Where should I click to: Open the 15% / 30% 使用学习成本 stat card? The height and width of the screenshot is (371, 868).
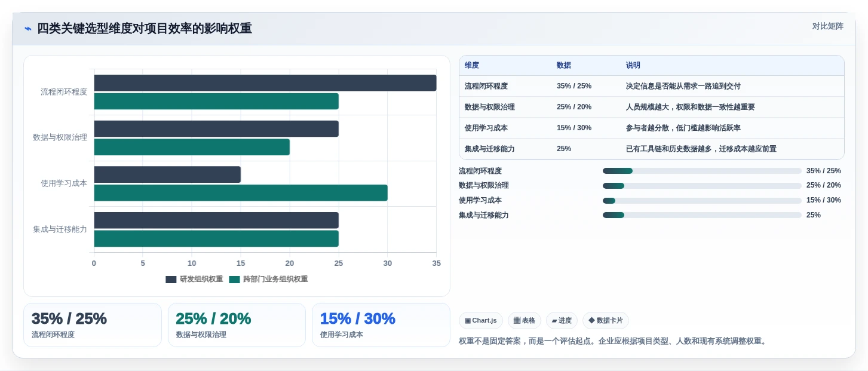point(381,325)
